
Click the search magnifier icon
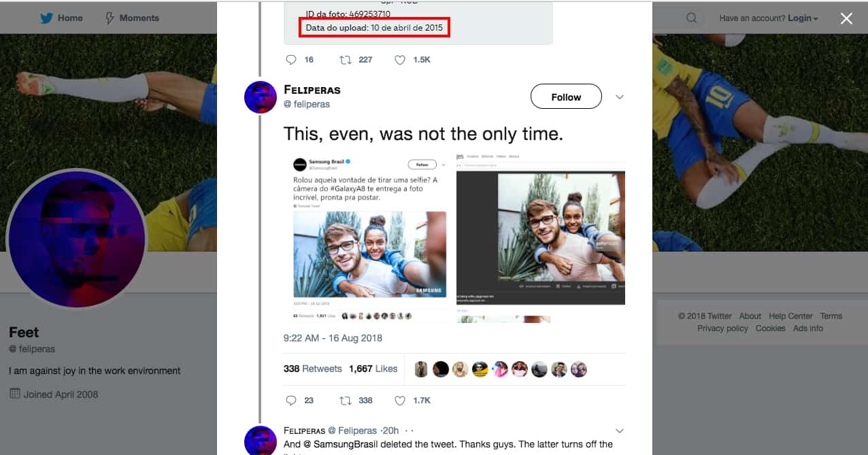[x=691, y=18]
